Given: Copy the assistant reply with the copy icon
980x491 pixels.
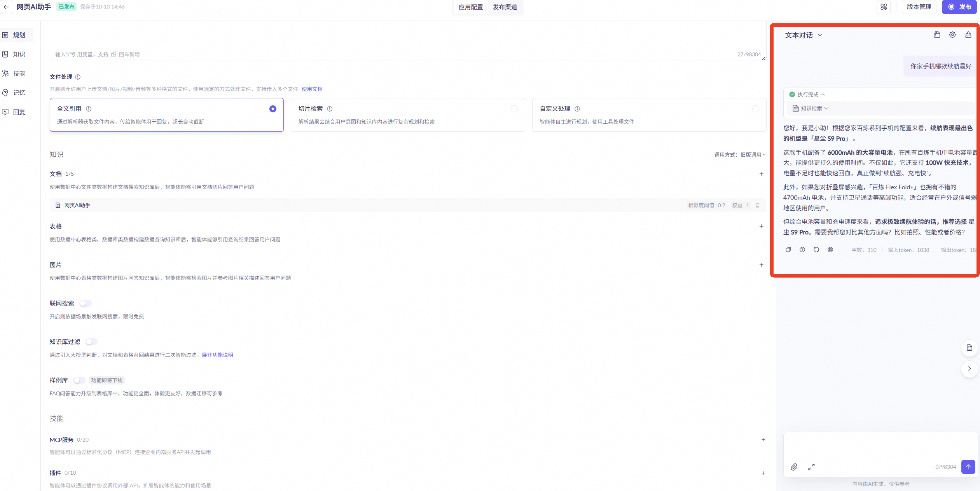Looking at the screenshot, I should [x=788, y=250].
